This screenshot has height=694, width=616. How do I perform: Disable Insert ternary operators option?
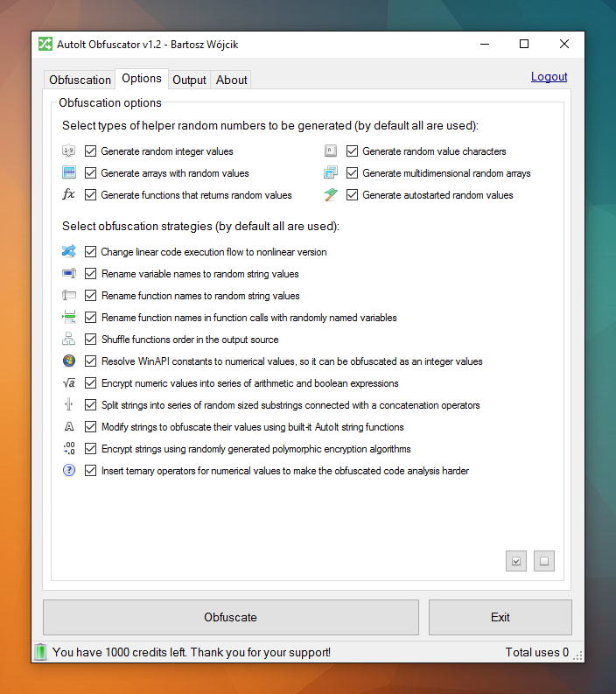[x=90, y=470]
